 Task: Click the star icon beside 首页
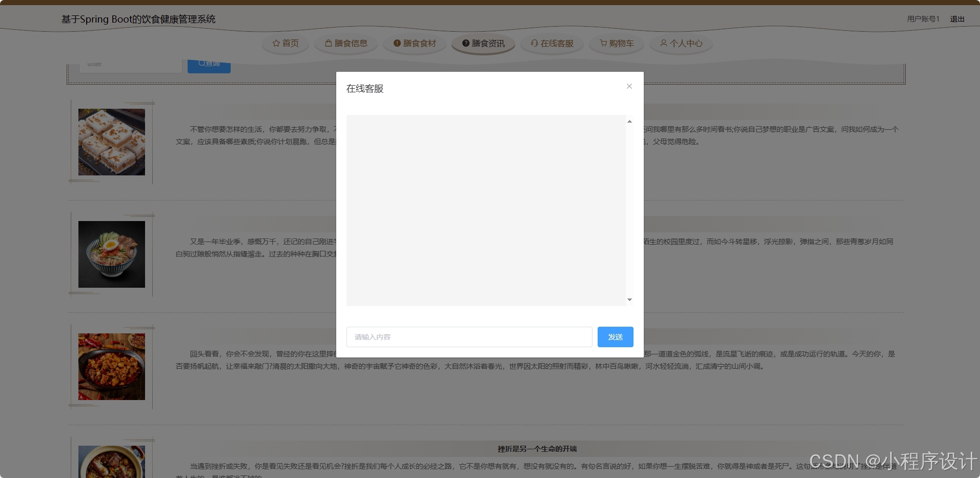[x=276, y=44]
